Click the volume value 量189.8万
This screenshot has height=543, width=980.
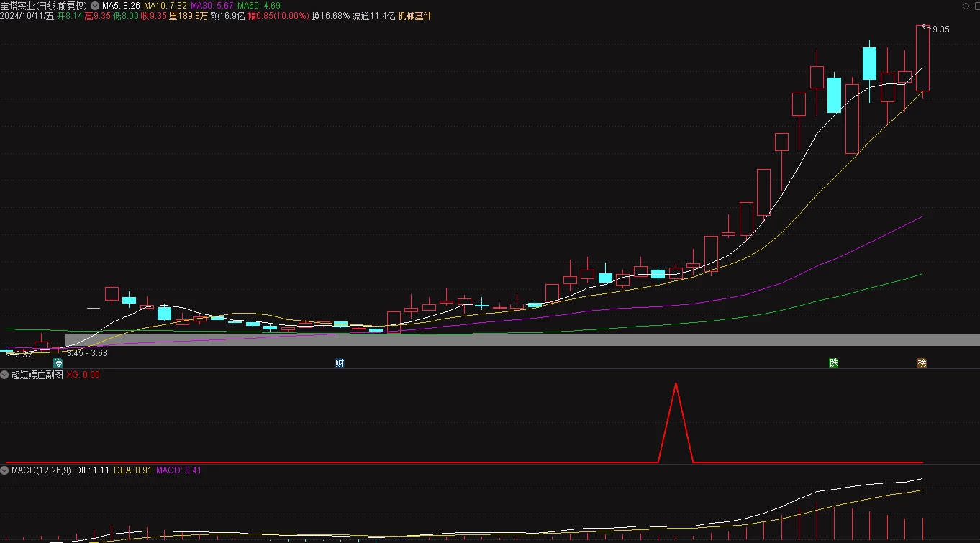189,16
